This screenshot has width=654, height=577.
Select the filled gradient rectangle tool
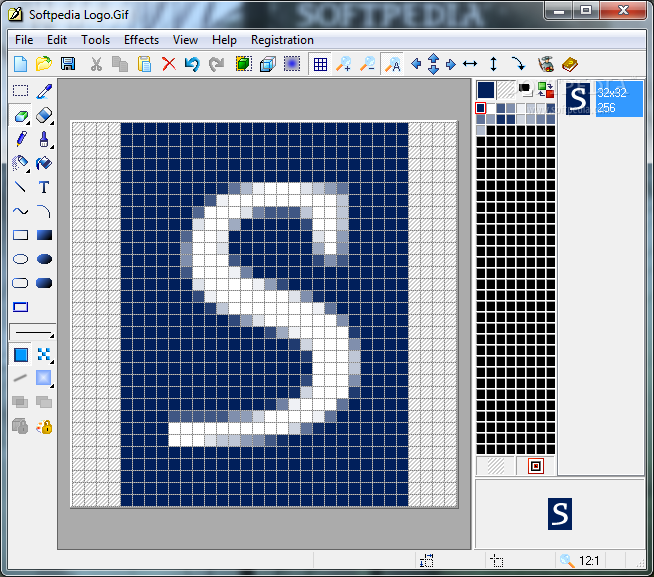tap(44, 235)
